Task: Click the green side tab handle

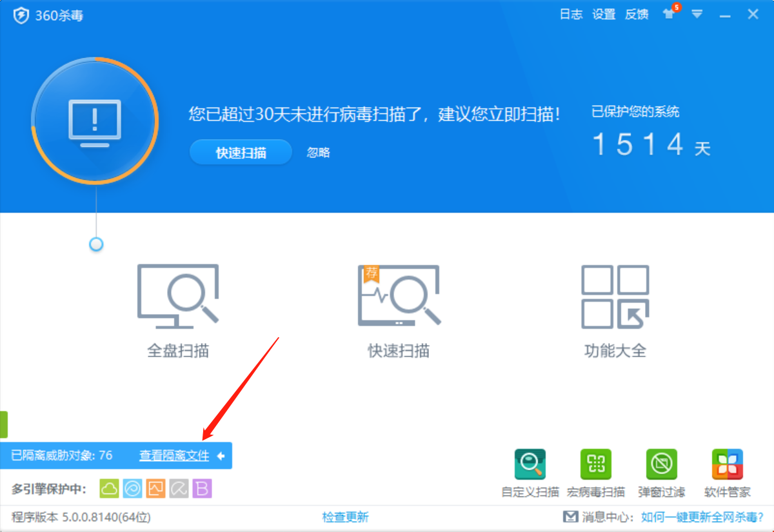Action: tap(3, 424)
